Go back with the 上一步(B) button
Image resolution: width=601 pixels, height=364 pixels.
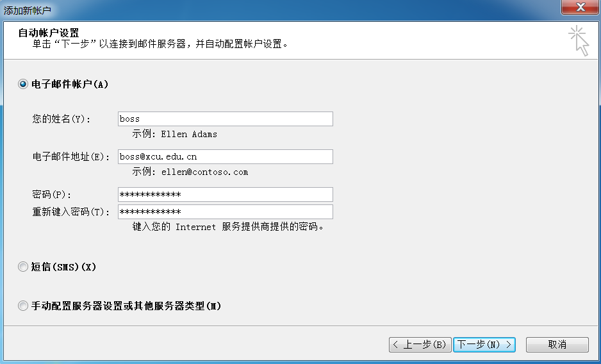(x=420, y=344)
